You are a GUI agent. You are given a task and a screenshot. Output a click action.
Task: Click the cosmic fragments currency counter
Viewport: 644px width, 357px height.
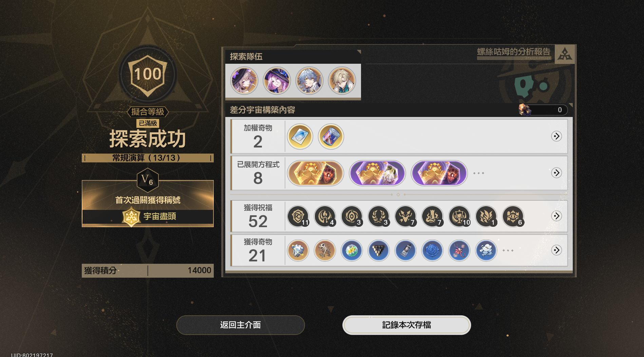pos(543,110)
